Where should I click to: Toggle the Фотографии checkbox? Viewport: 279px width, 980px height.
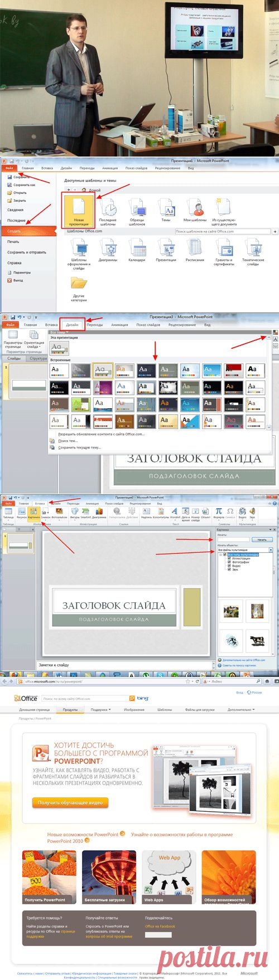229,562
